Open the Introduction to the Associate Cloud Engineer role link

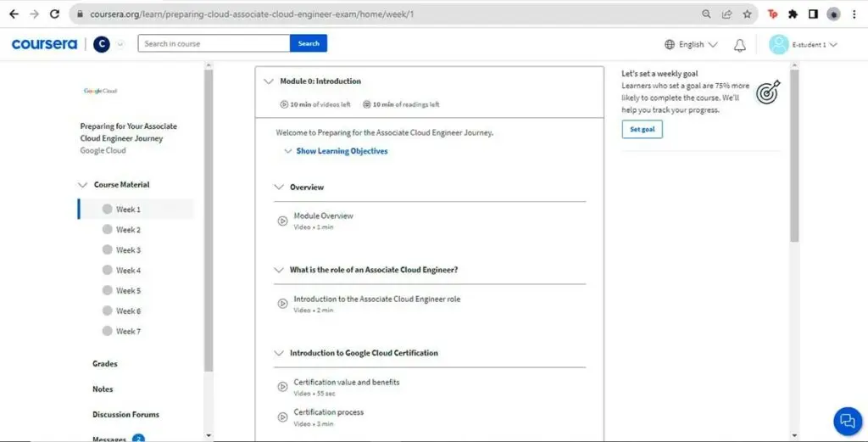pos(377,299)
